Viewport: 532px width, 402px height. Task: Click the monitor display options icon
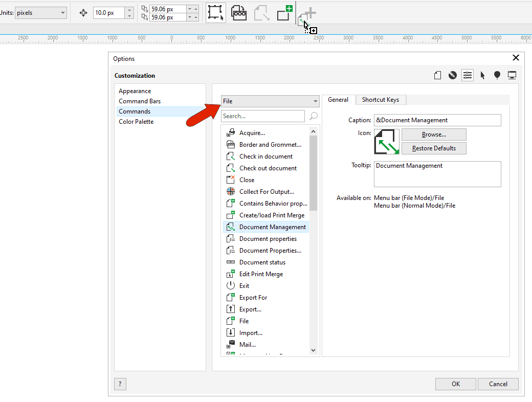click(512, 75)
